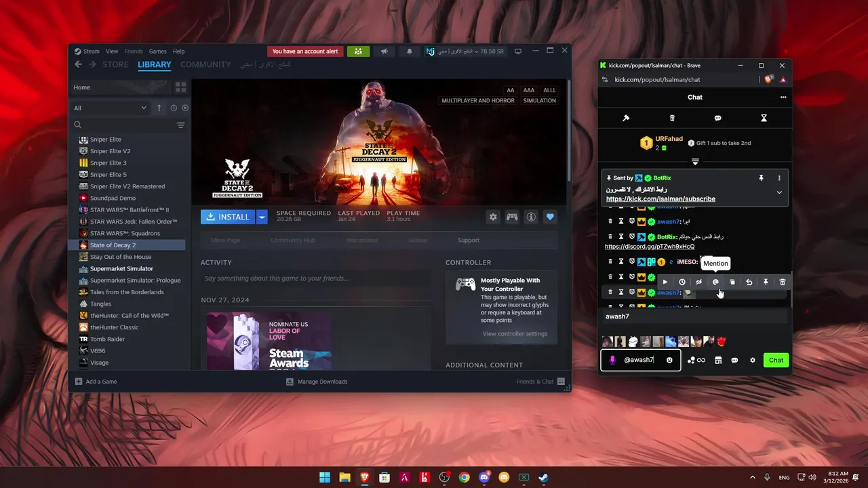
Task: Go back using Steam's left arrow
Action: (x=78, y=64)
